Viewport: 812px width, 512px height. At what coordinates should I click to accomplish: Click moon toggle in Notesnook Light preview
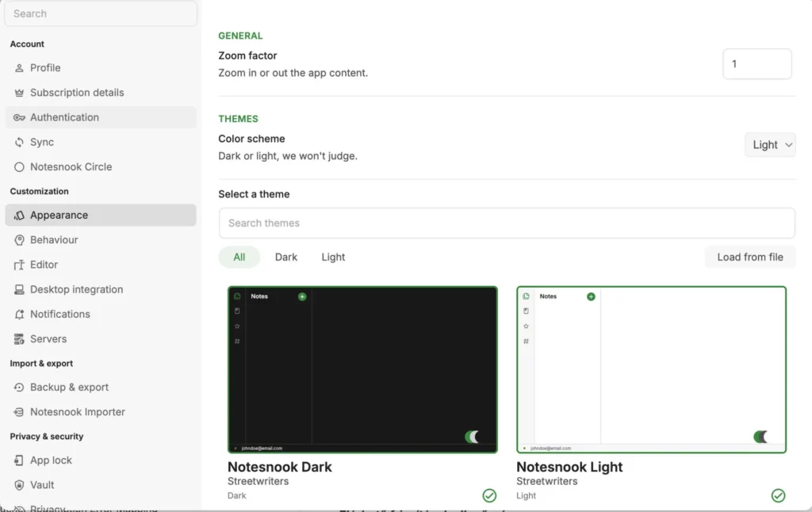tap(760, 437)
